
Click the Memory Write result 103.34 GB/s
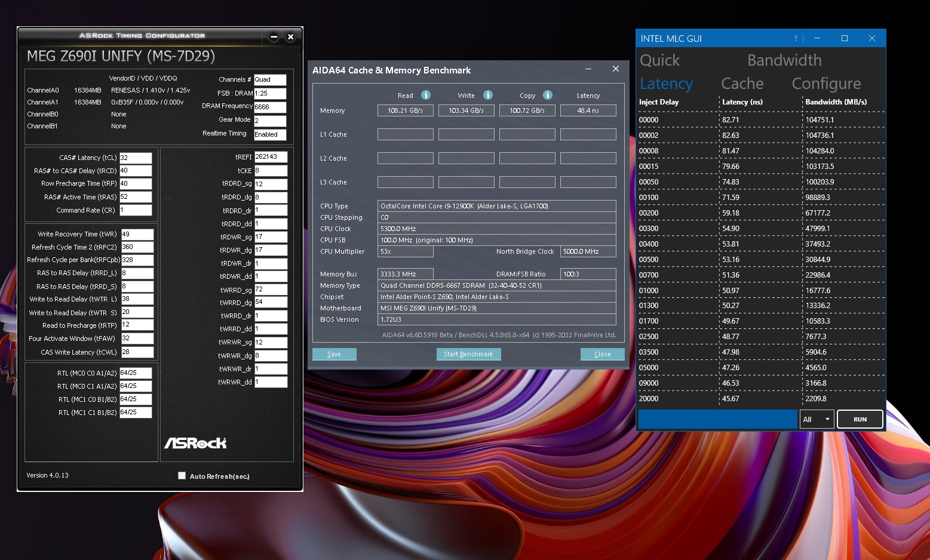(x=466, y=110)
